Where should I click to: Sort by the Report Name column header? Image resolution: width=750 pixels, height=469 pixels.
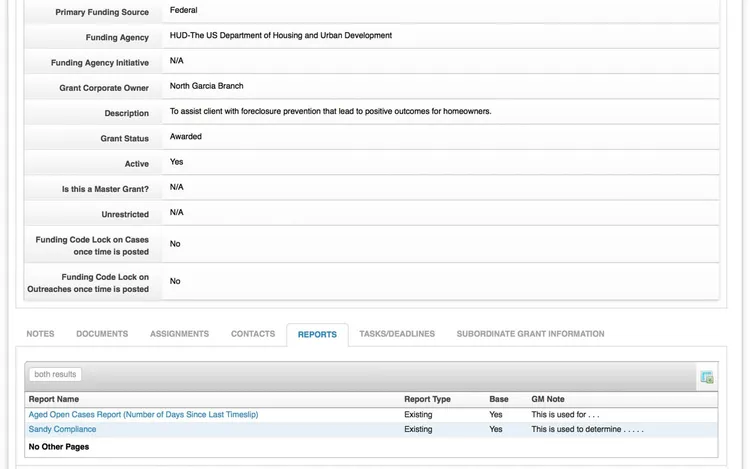pyautogui.click(x=54, y=399)
